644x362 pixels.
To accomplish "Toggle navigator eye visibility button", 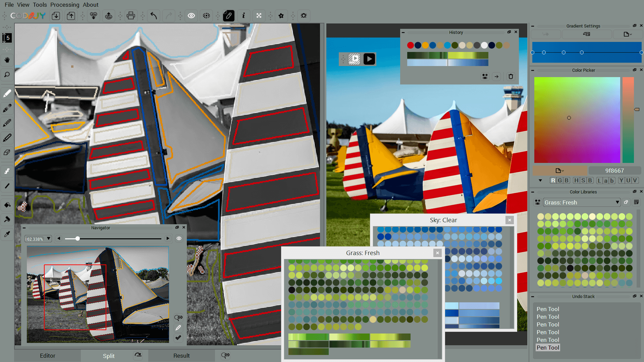I will (179, 239).
